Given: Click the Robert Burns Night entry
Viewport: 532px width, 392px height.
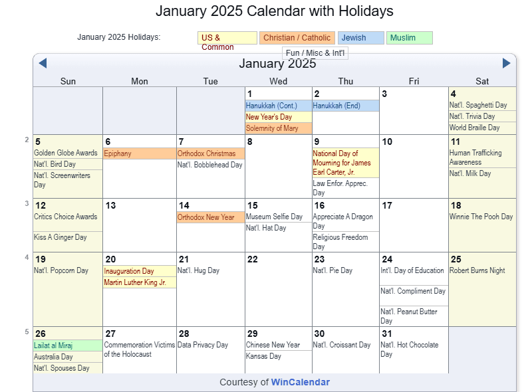Looking at the screenshot, I should 477,270.
